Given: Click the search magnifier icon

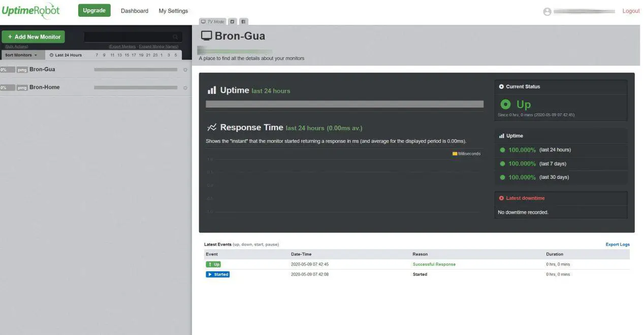Looking at the screenshot, I should (x=176, y=37).
